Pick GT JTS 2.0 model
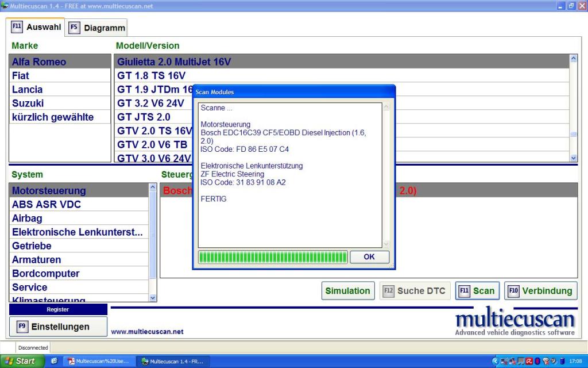Image resolution: width=588 pixels, height=368 pixels. (154, 117)
